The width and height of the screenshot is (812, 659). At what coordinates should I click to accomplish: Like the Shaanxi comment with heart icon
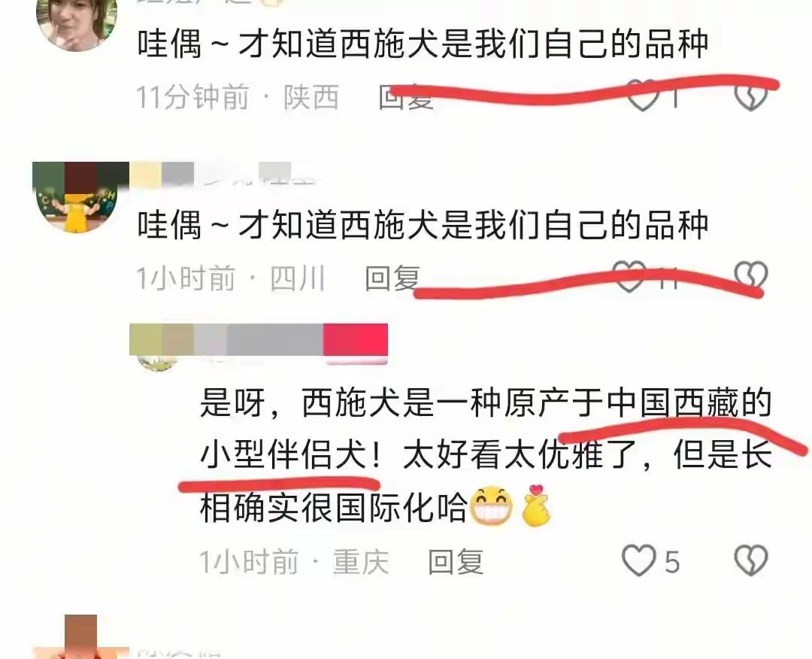[x=643, y=97]
